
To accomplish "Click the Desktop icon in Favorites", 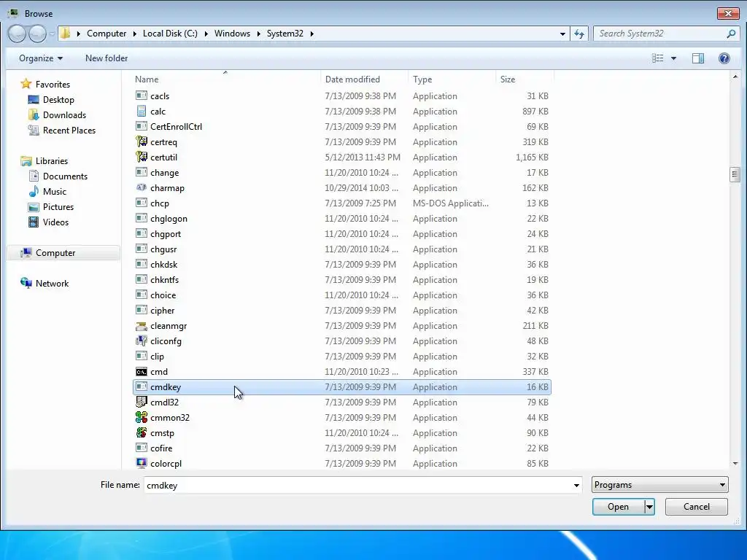I will (x=34, y=99).
